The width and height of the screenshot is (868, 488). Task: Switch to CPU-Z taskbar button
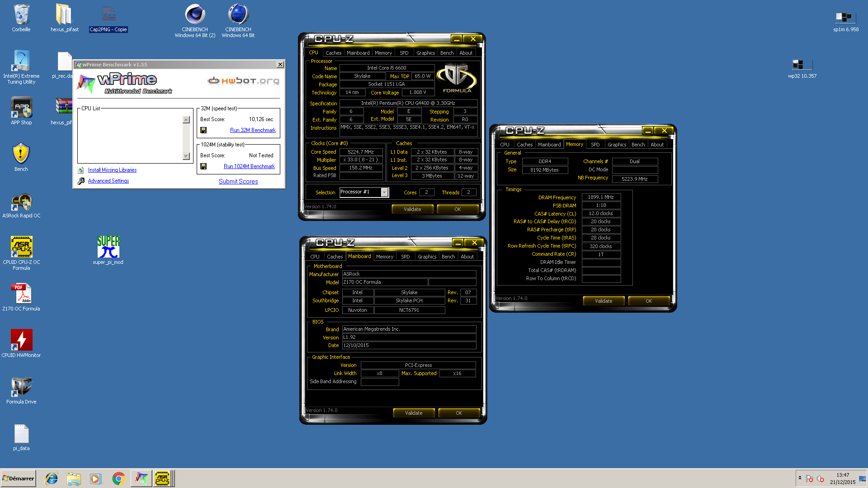coord(163,479)
